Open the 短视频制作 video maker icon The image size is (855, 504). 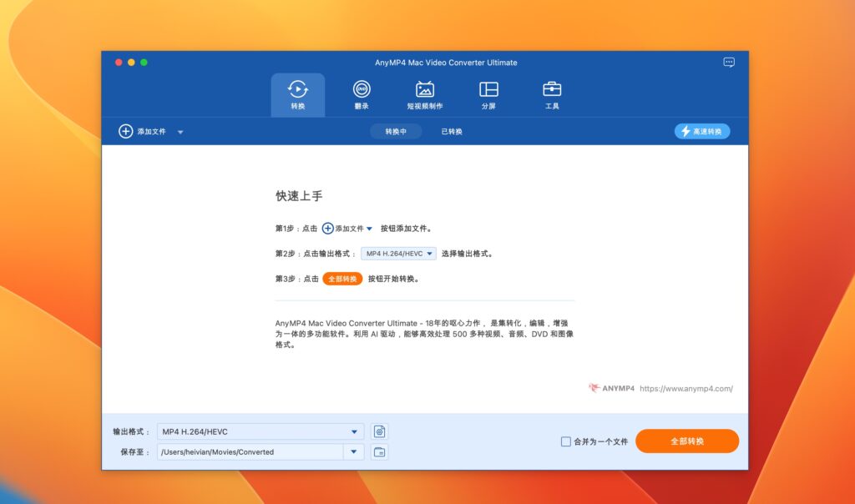click(x=424, y=89)
